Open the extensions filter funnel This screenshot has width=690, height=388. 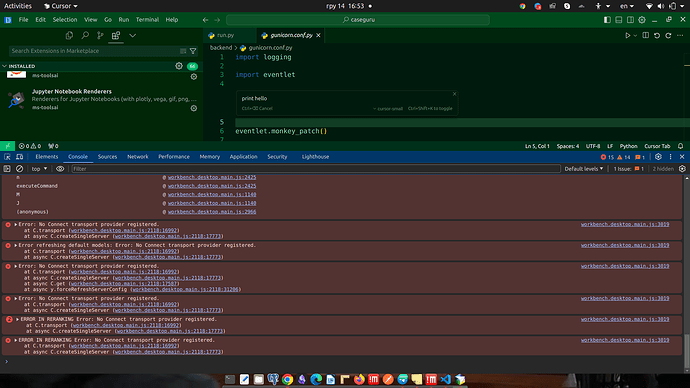[193, 51]
